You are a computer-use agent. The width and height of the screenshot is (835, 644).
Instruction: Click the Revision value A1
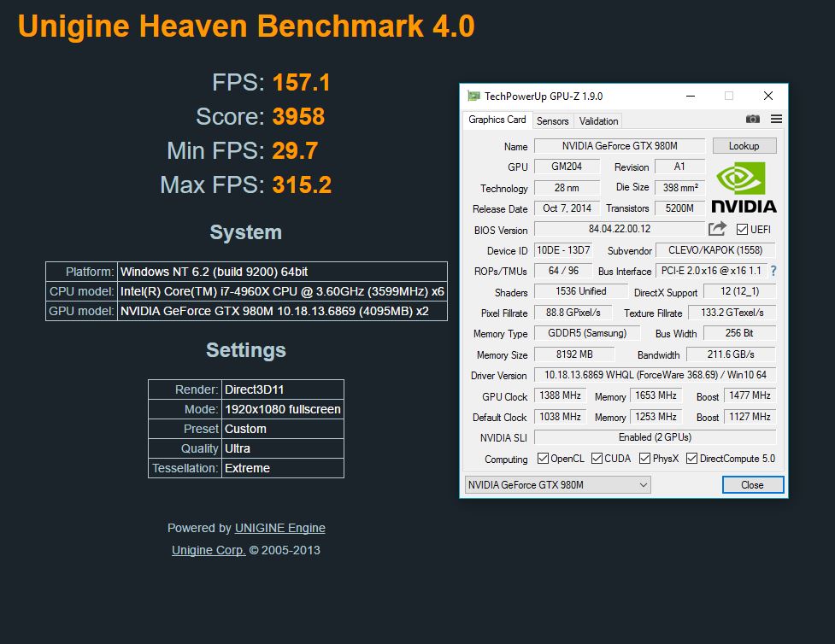[679, 167]
